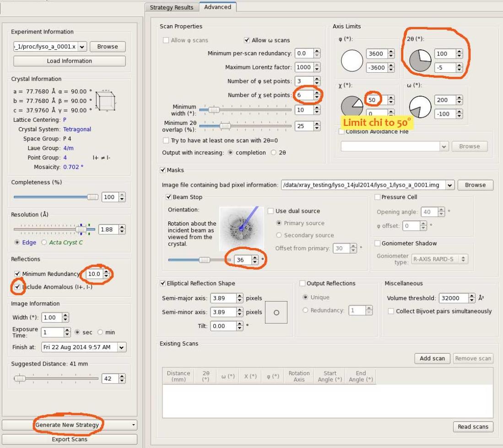The height and width of the screenshot is (448, 503).
Task: Click the ω axis limit dial icon
Action: (x=421, y=107)
